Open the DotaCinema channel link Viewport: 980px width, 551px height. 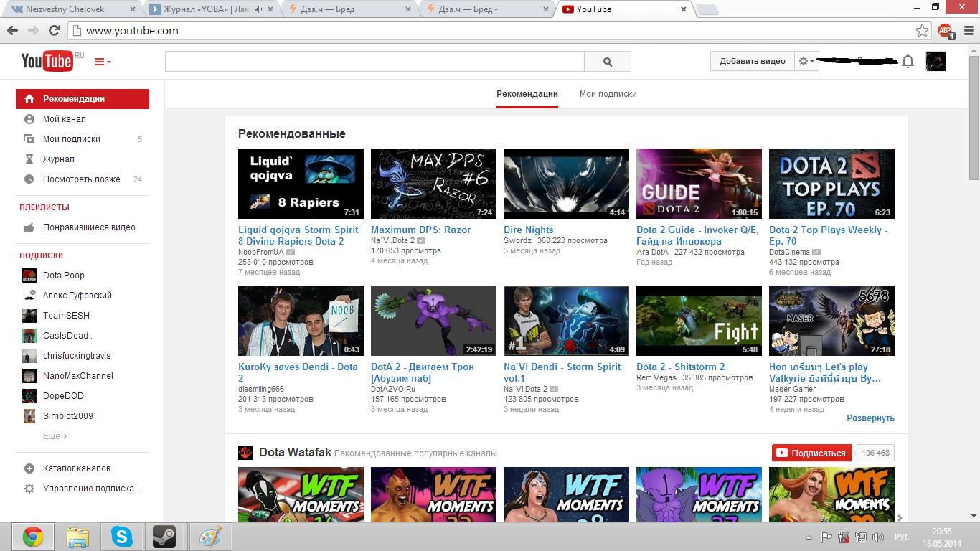[789, 253]
